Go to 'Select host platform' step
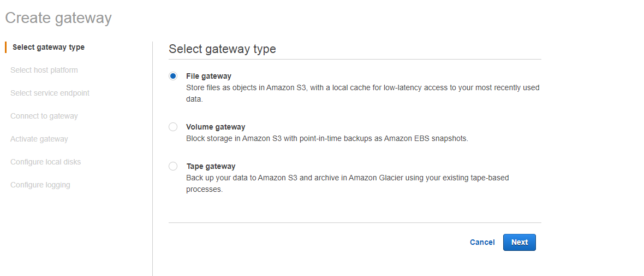This screenshot has height=276, width=644. (x=44, y=70)
